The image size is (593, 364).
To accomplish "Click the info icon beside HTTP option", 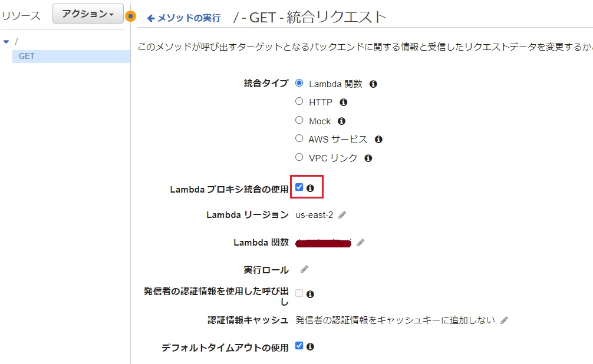I will [x=343, y=102].
